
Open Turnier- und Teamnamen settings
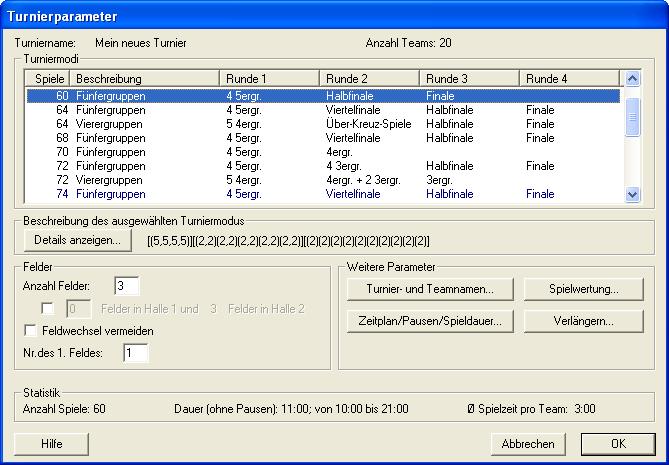click(431, 290)
